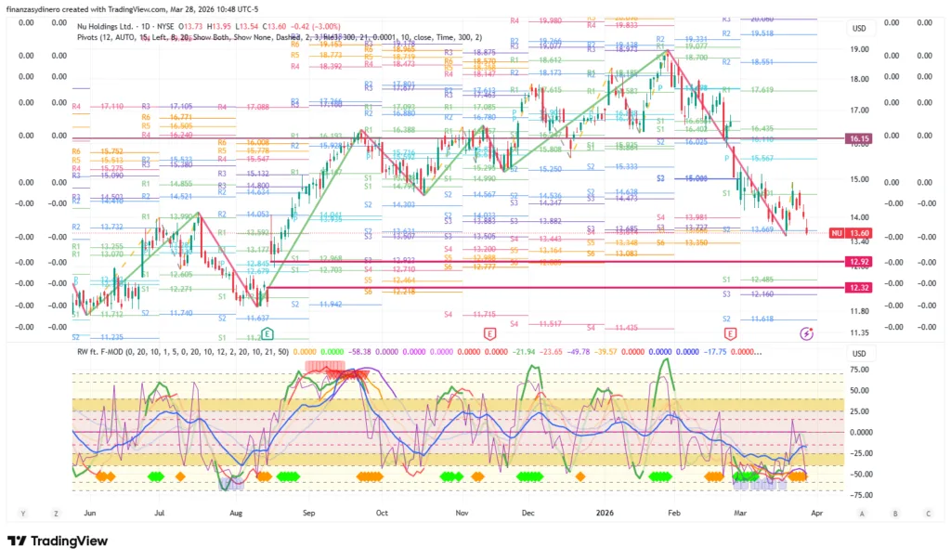Open the green earnings E marker in August
Screen dimensions: 951x560
(267, 332)
